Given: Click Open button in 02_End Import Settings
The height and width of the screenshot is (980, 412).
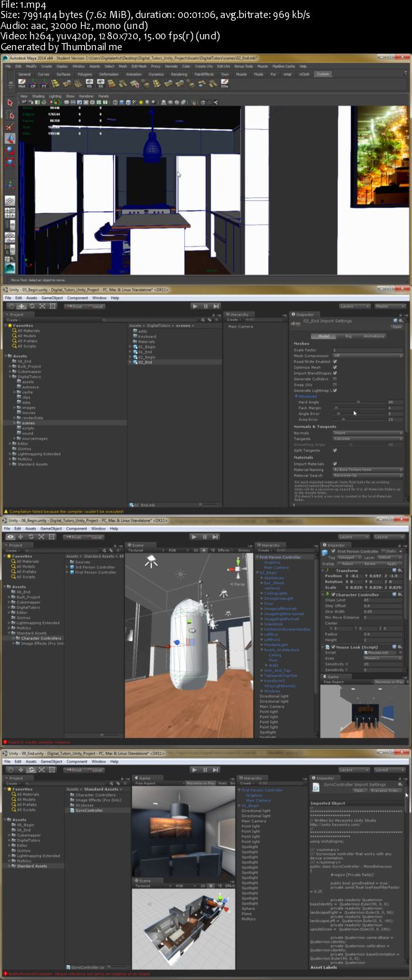Looking at the screenshot, I should [397, 326].
